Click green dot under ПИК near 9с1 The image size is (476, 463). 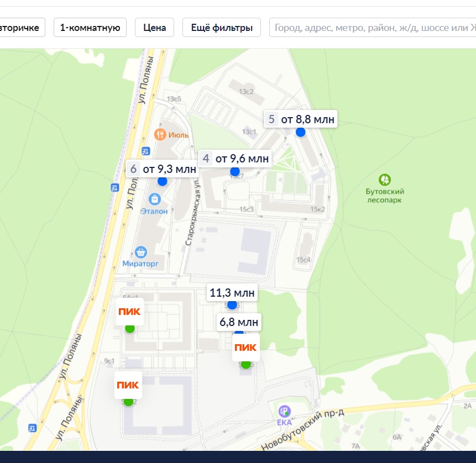coord(129,402)
